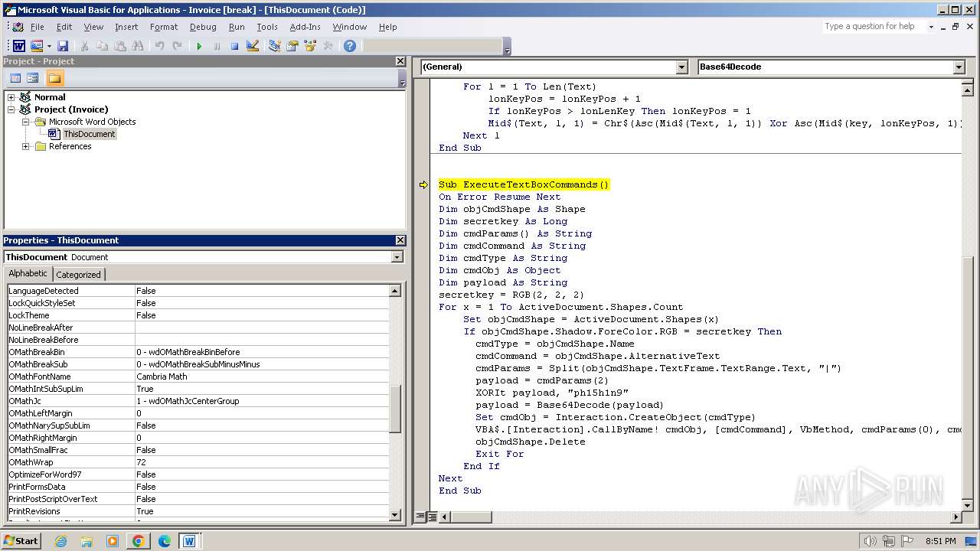980x551 pixels.
Task: Select the OMathWrap property value 72
Action: coord(262,462)
